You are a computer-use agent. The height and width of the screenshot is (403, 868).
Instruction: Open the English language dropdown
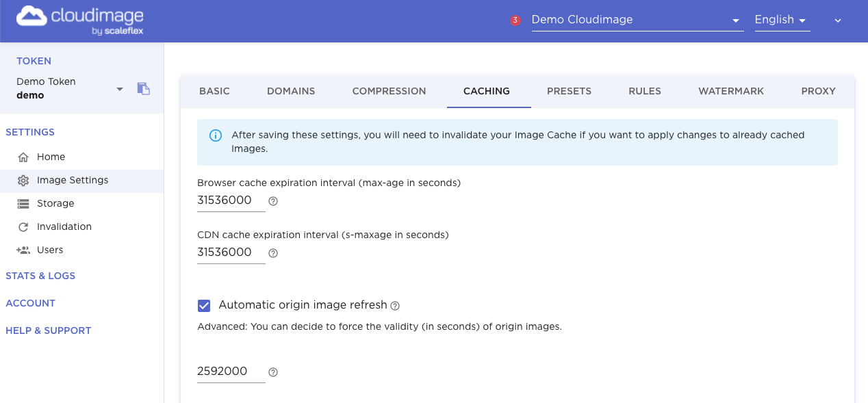coord(782,20)
